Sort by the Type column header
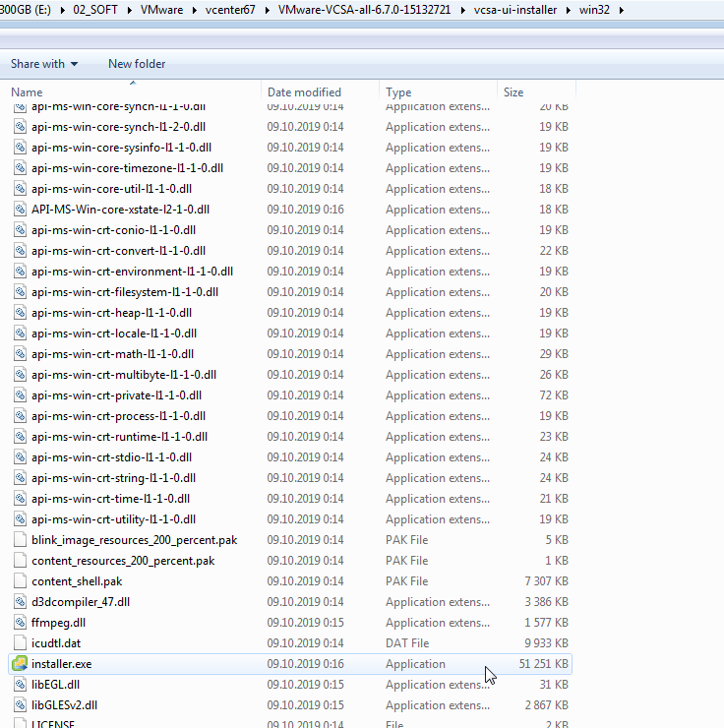This screenshot has height=728, width=724. (x=398, y=92)
